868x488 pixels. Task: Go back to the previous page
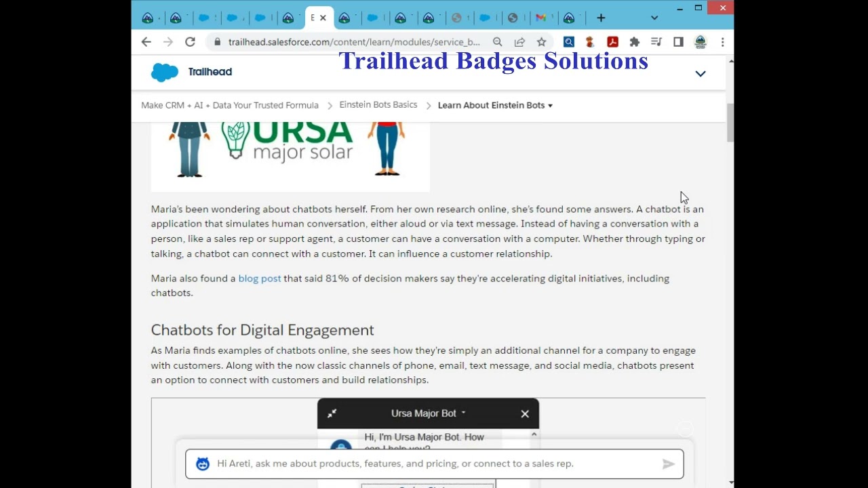(146, 42)
